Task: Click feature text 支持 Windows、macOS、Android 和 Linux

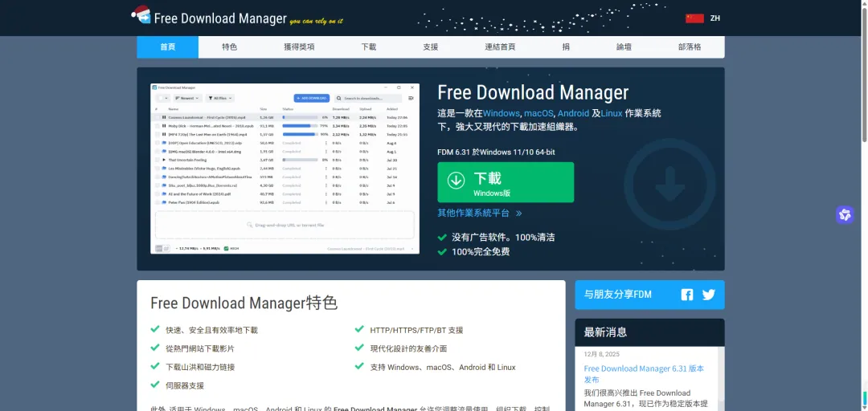Action: coord(443,368)
